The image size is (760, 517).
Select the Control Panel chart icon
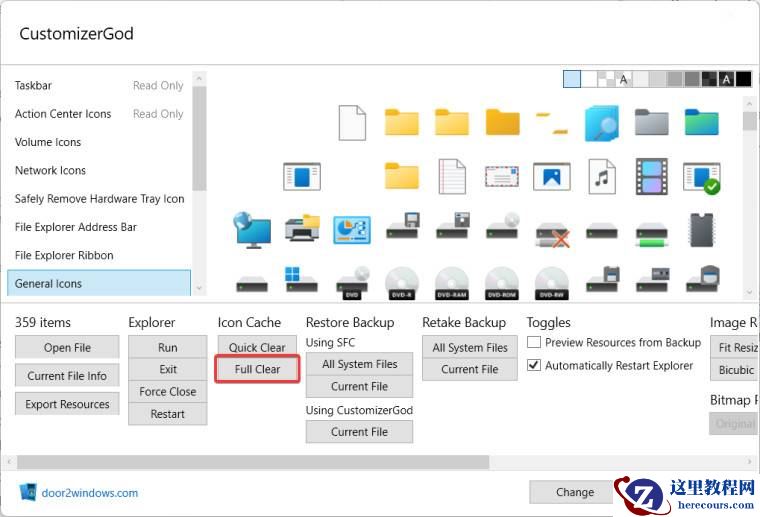click(352, 230)
